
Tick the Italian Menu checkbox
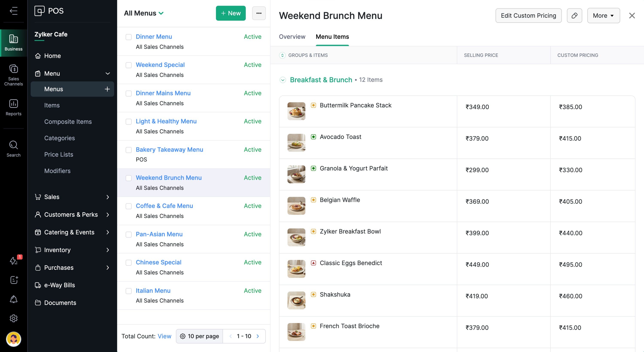(129, 291)
